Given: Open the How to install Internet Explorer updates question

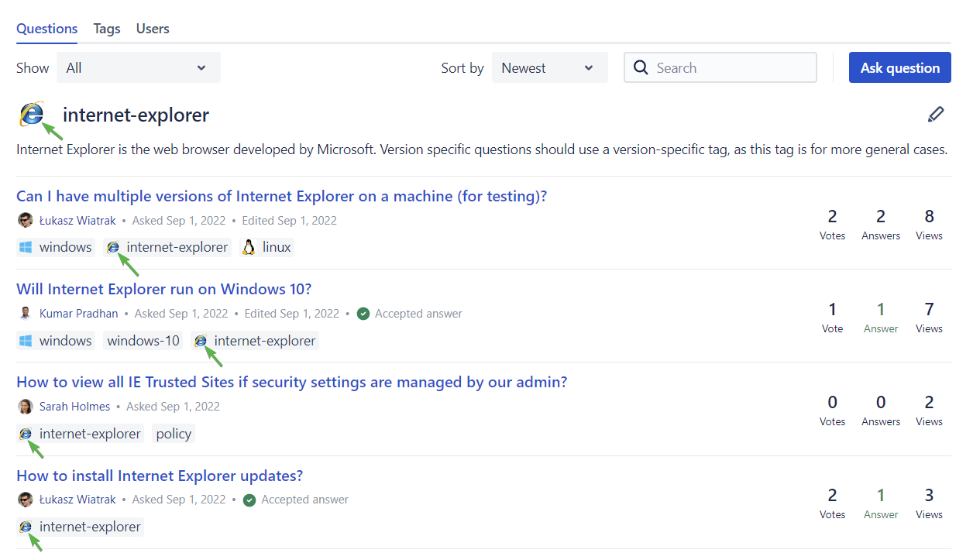Looking at the screenshot, I should point(160,475).
